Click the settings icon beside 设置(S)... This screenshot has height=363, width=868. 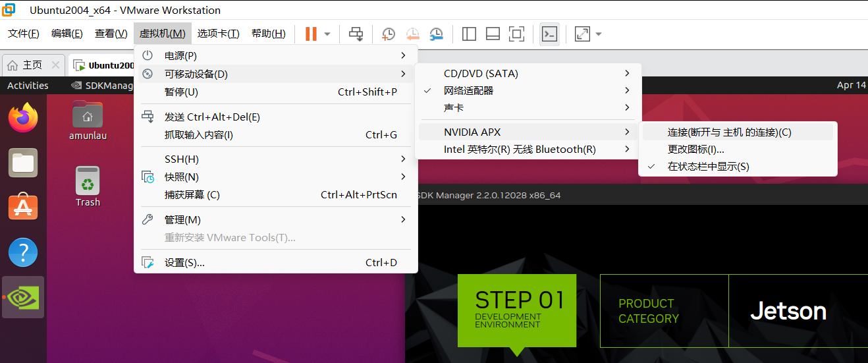148,262
